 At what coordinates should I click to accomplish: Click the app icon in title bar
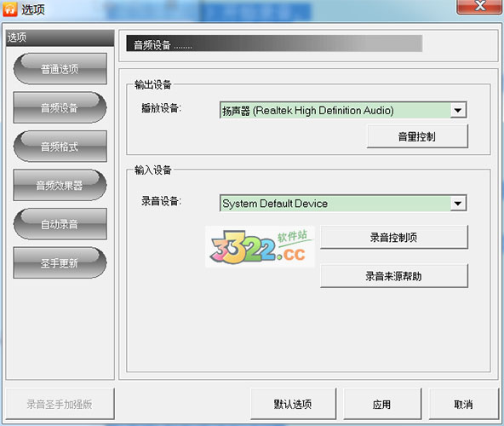[x=10, y=9]
